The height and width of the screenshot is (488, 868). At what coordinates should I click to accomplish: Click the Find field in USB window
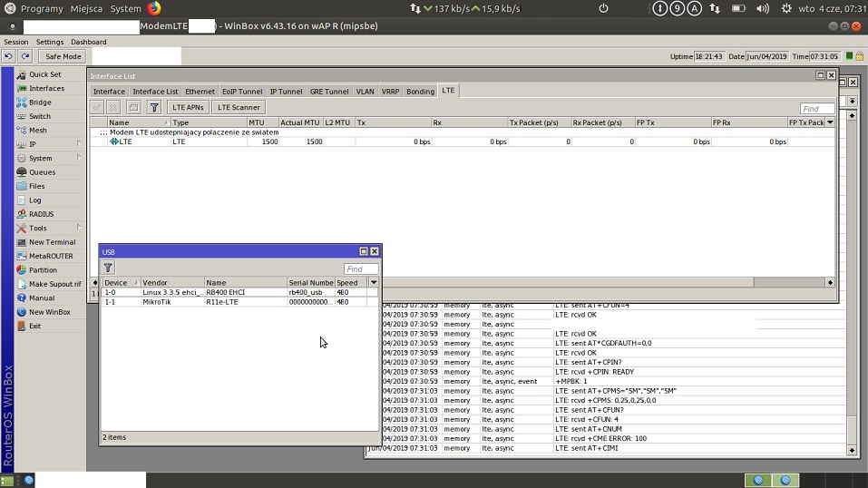pyautogui.click(x=361, y=268)
